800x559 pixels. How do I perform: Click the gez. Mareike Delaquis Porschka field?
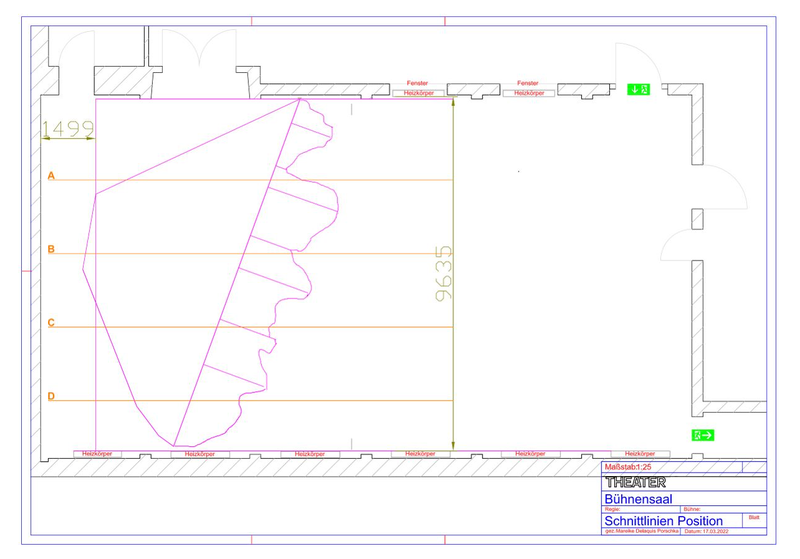point(643,531)
